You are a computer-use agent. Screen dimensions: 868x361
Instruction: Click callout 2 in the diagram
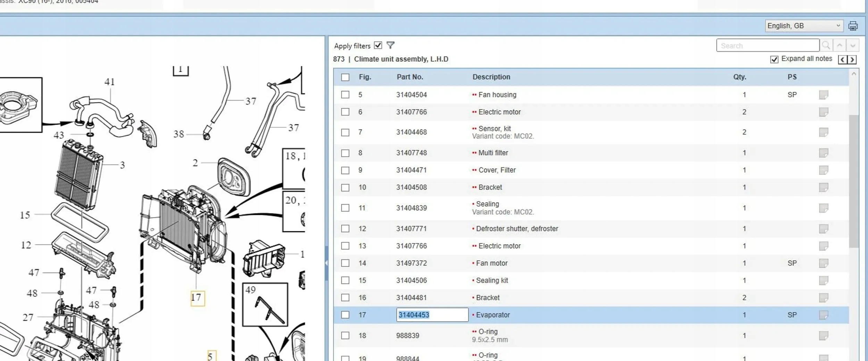pyautogui.click(x=195, y=163)
